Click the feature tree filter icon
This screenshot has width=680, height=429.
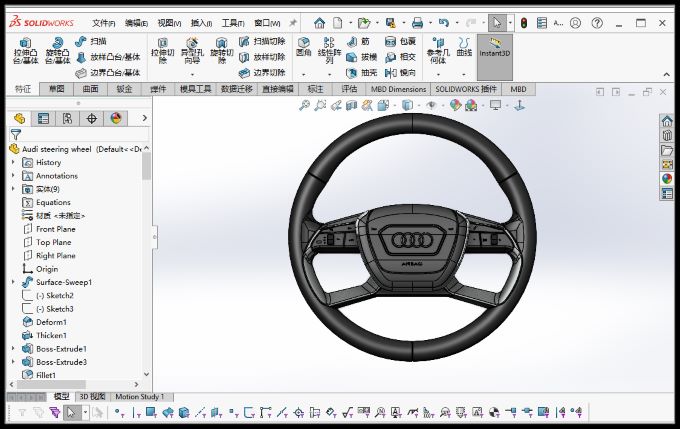[16, 135]
